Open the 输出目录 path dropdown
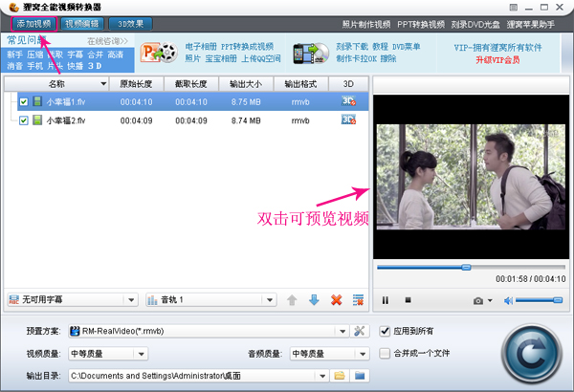 pos(198,376)
